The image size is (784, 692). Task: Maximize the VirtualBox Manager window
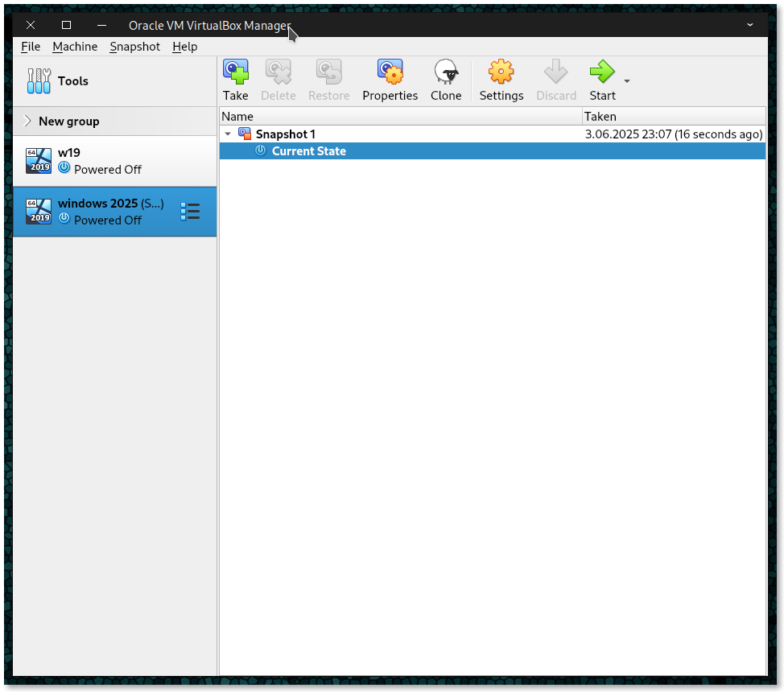click(66, 25)
